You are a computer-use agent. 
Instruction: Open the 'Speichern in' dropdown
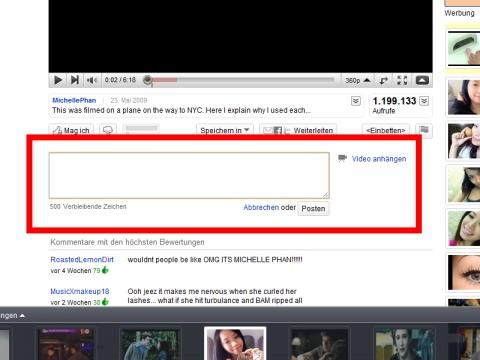[x=225, y=130]
